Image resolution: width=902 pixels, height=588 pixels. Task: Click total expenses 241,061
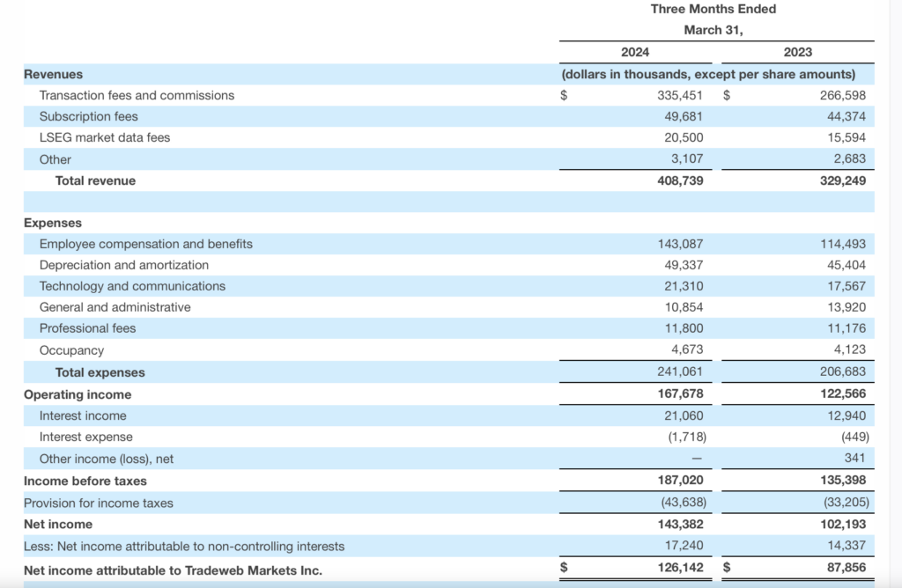tap(680, 371)
